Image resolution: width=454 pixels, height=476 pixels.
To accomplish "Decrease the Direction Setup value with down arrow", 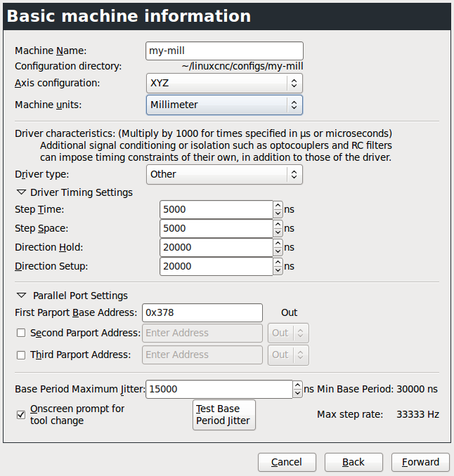I will (x=278, y=271).
